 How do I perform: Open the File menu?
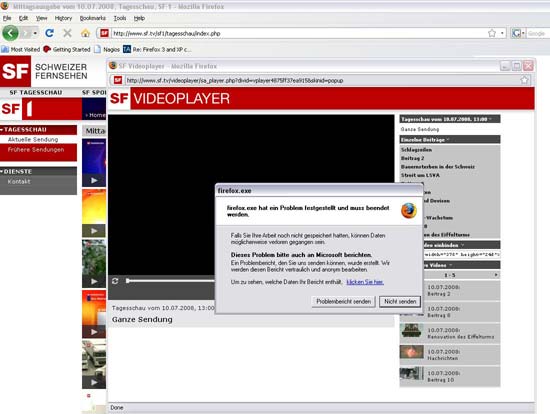[7, 18]
